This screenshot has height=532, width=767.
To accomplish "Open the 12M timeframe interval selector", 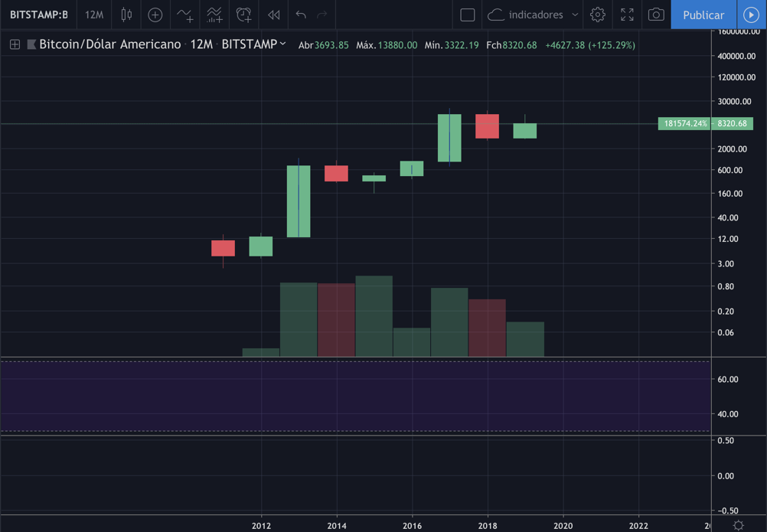I will [x=94, y=15].
